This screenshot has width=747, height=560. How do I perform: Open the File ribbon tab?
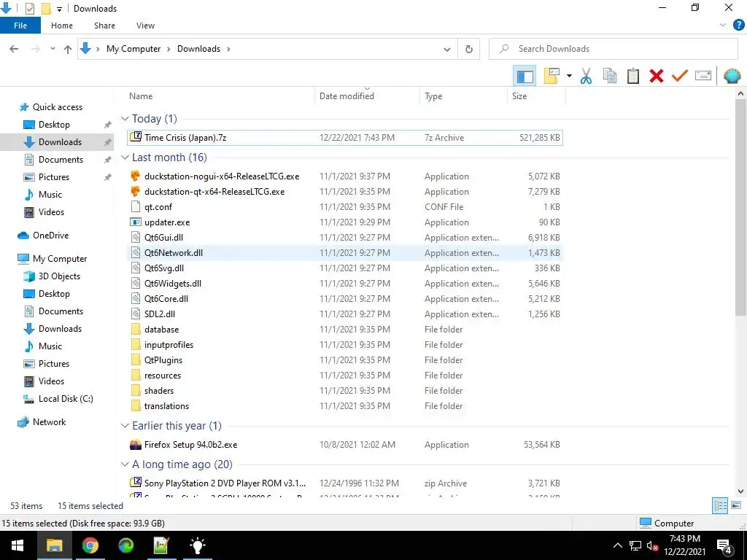pyautogui.click(x=20, y=26)
